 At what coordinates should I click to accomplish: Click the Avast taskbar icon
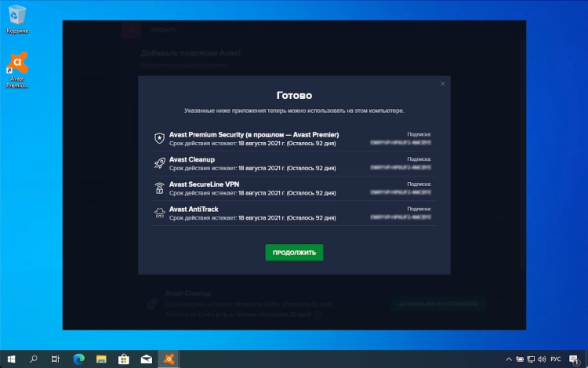169,359
